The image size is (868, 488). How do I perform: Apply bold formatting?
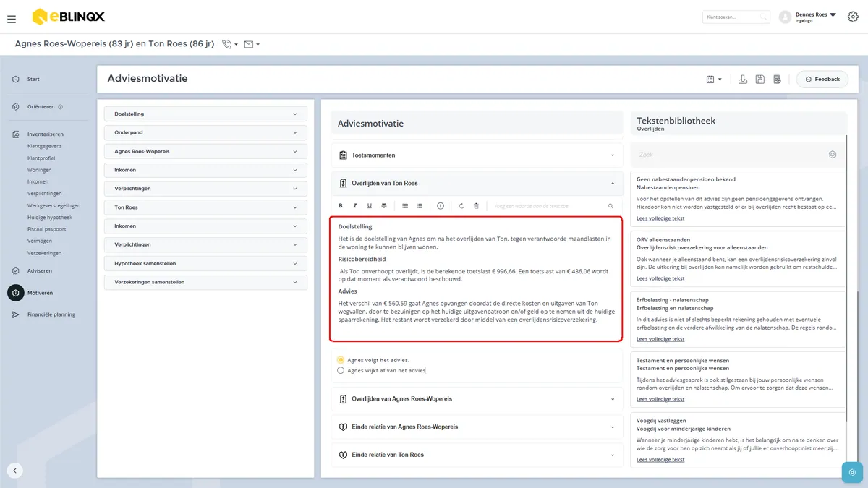coord(341,206)
